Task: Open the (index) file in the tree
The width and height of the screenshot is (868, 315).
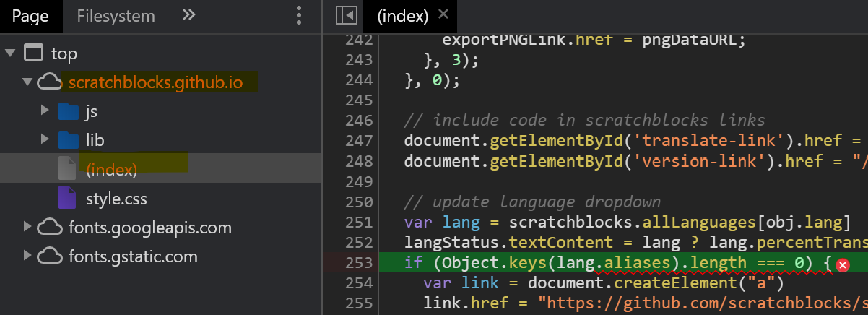Action: (x=111, y=170)
